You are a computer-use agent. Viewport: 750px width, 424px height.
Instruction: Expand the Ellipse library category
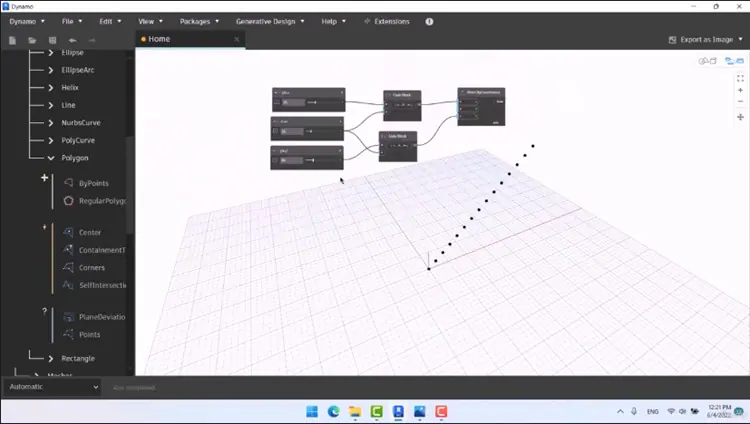(51, 53)
